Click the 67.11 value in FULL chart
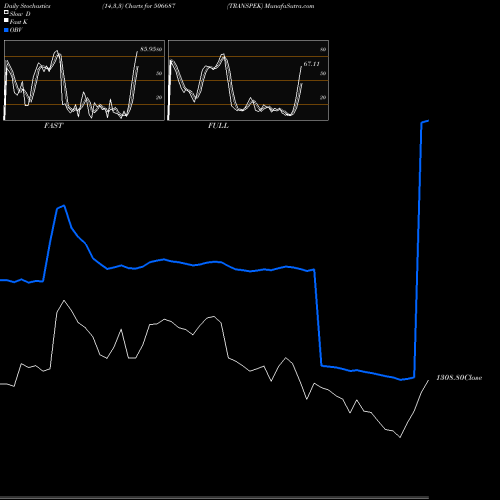 312,64
